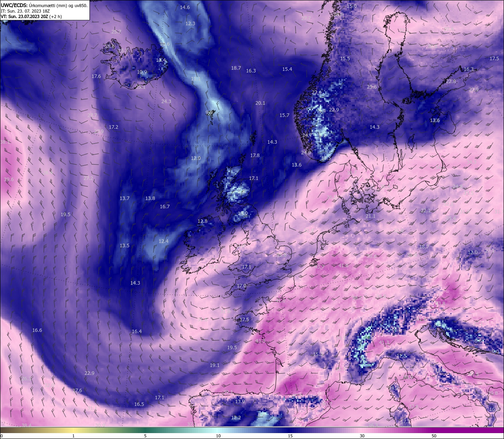Click the 24.7 value on Norway's coast
Screen dimensions: 504x439
pos(307,135)
